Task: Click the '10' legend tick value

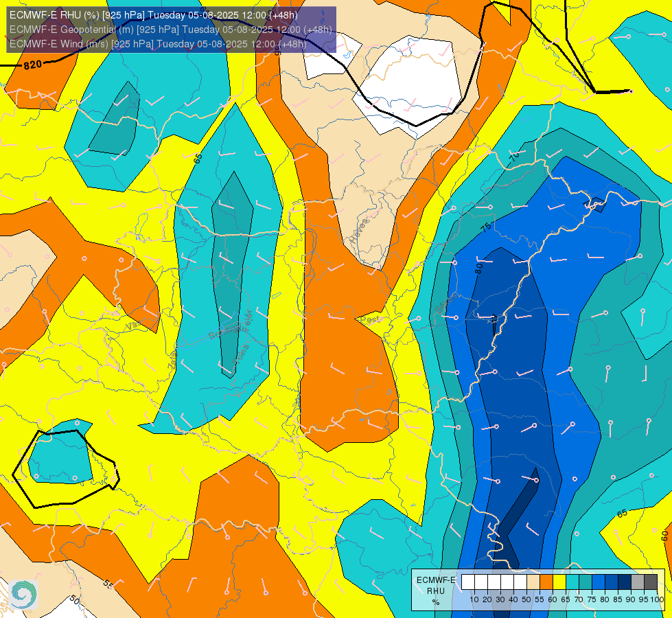Action: pyautogui.click(x=474, y=599)
